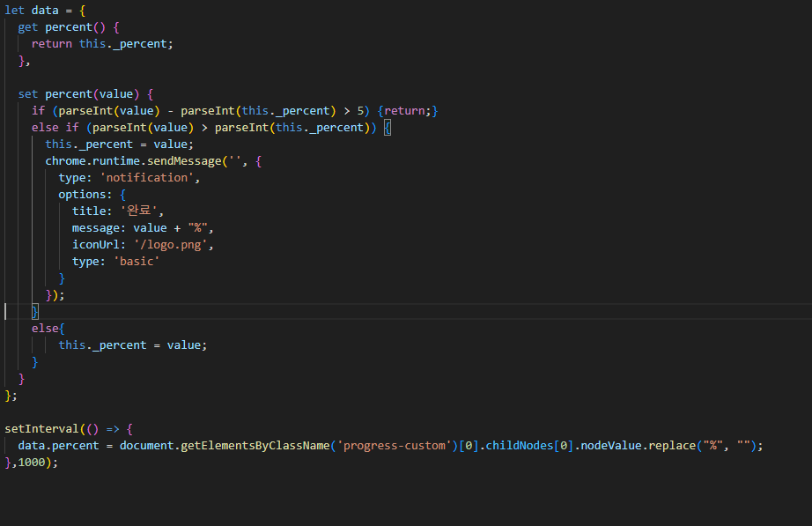
Task: Click the 'basic' type string
Action: pos(137,261)
